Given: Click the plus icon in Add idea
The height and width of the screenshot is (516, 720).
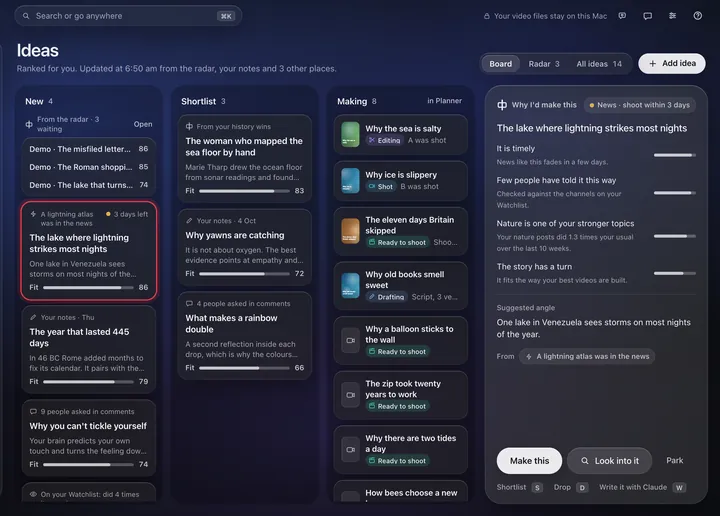Looking at the screenshot, I should pos(652,64).
